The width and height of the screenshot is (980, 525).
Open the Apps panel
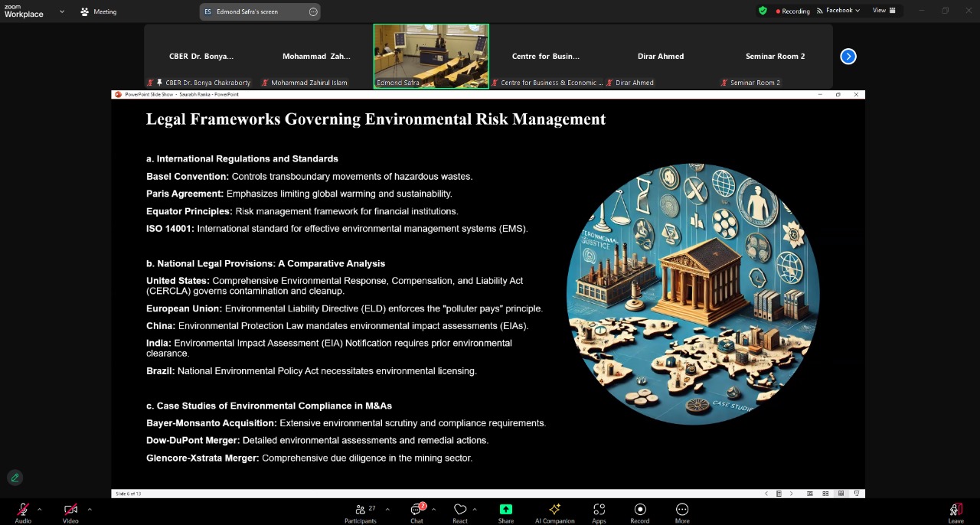click(599, 512)
